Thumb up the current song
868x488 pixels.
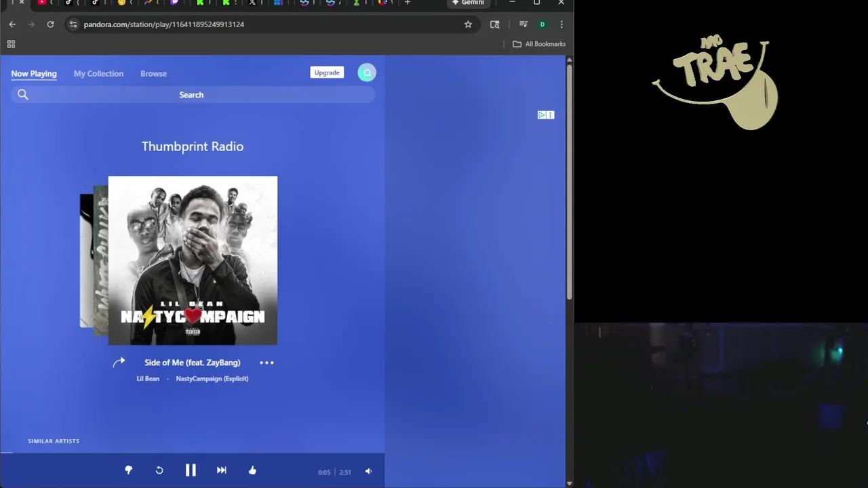[252, 470]
